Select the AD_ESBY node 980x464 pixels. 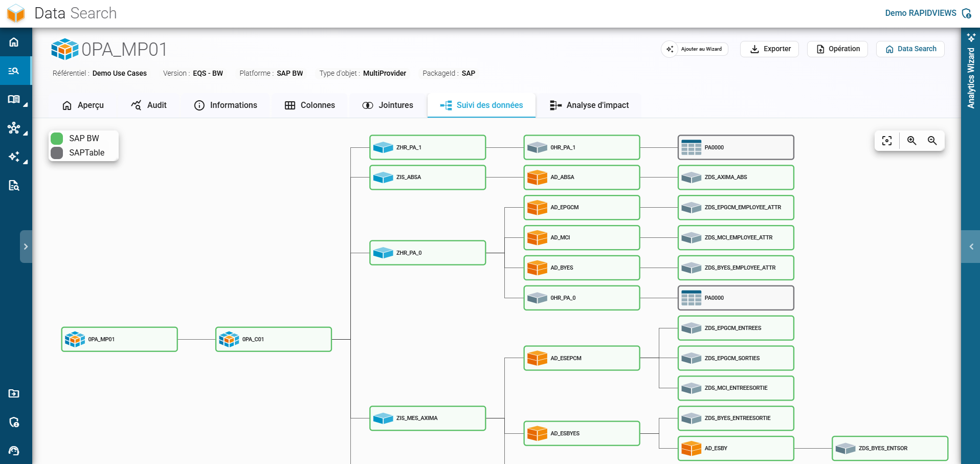(736, 448)
